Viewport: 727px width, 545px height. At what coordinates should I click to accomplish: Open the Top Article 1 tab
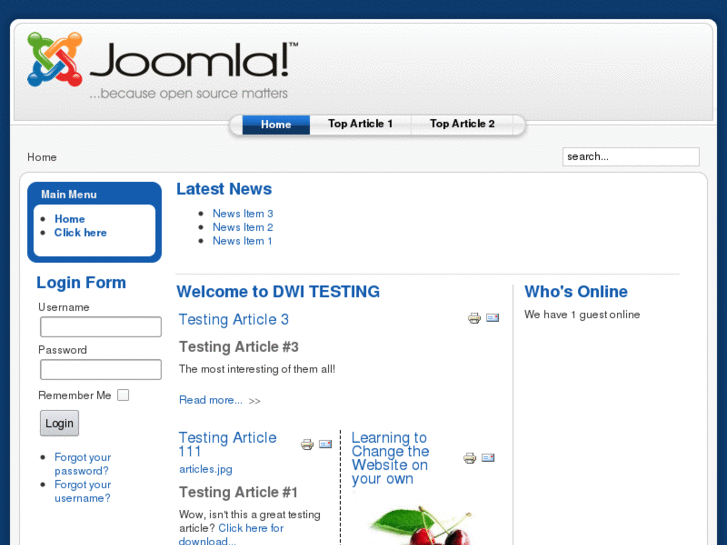pyautogui.click(x=360, y=124)
